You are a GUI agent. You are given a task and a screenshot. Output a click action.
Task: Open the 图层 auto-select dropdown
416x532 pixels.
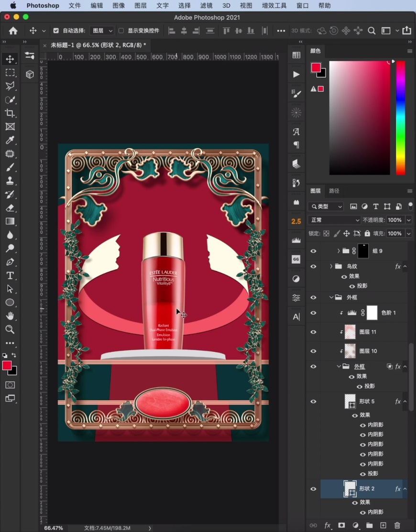(102, 31)
